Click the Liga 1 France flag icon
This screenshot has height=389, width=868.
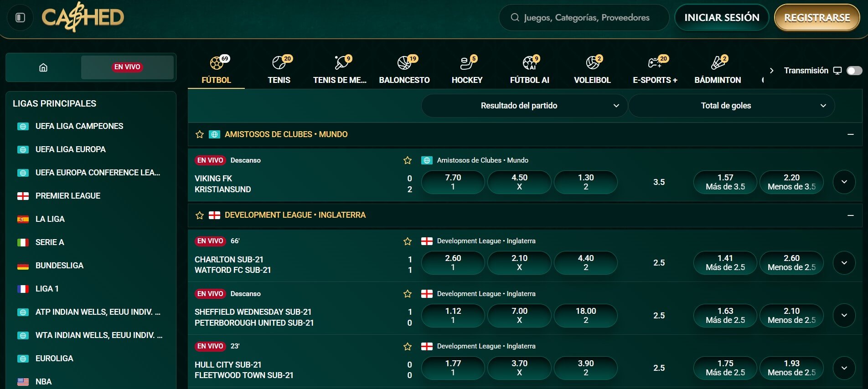tap(23, 289)
